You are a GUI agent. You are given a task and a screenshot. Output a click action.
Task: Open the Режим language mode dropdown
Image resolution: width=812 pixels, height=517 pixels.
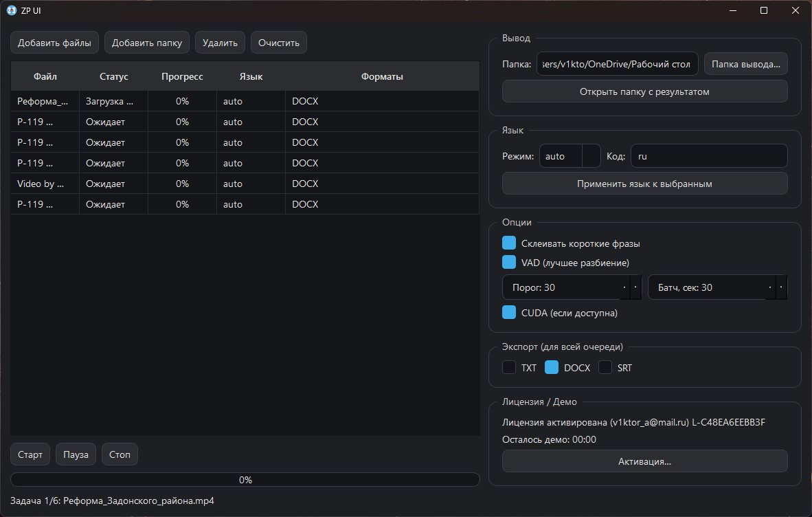(569, 156)
